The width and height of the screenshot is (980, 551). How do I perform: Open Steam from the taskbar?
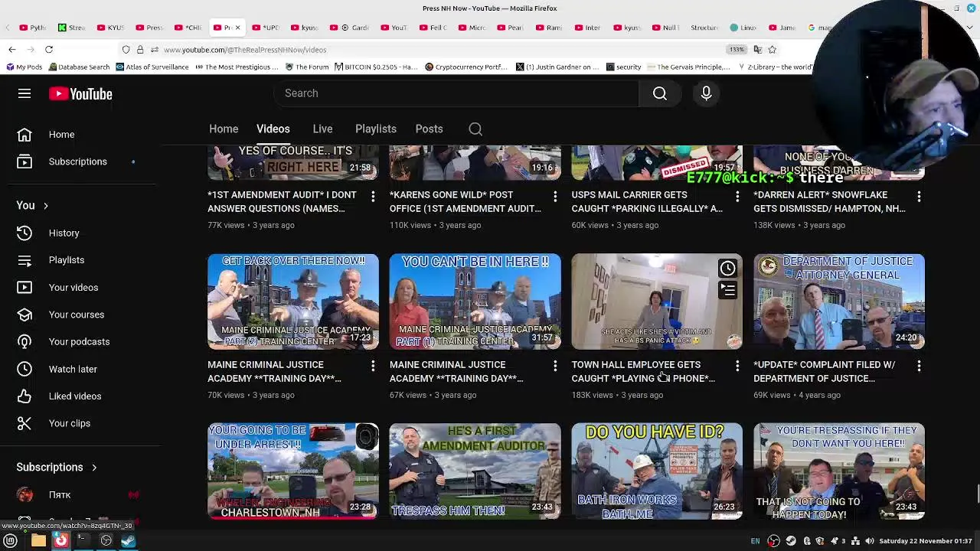click(x=128, y=541)
